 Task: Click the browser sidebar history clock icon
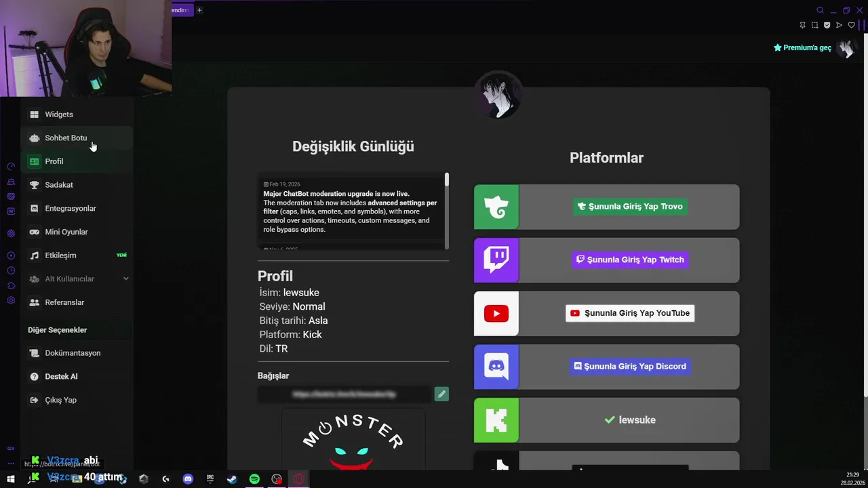pyautogui.click(x=11, y=270)
